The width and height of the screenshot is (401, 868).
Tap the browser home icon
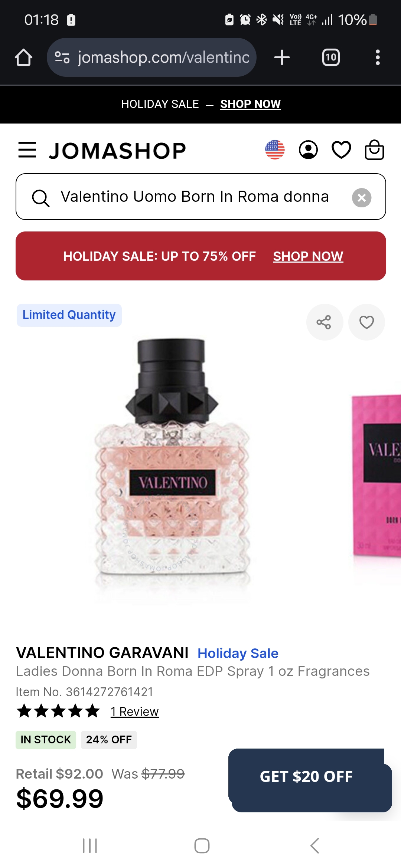(x=23, y=57)
